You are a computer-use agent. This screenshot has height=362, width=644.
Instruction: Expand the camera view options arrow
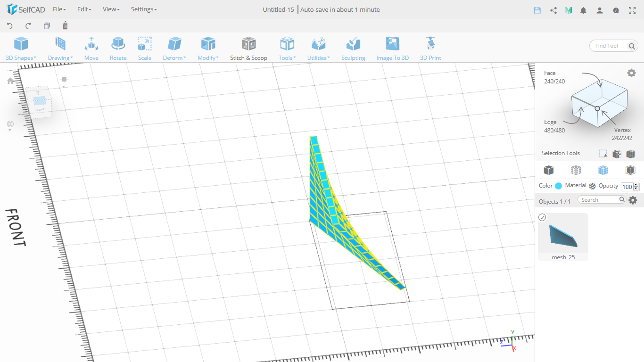coord(10,130)
